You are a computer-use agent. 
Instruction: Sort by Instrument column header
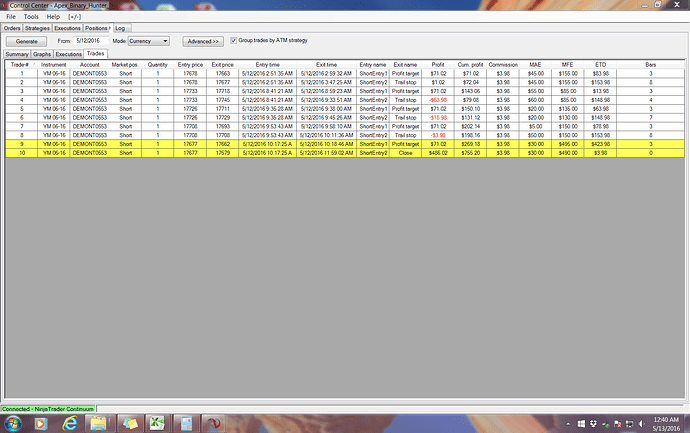click(54, 65)
